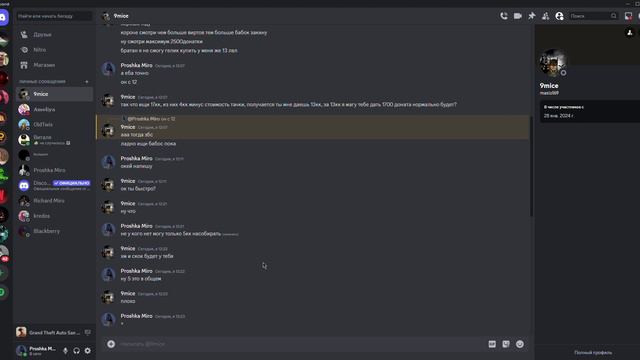Open pinned messages
The width and height of the screenshot is (640, 360).
pyautogui.click(x=531, y=16)
